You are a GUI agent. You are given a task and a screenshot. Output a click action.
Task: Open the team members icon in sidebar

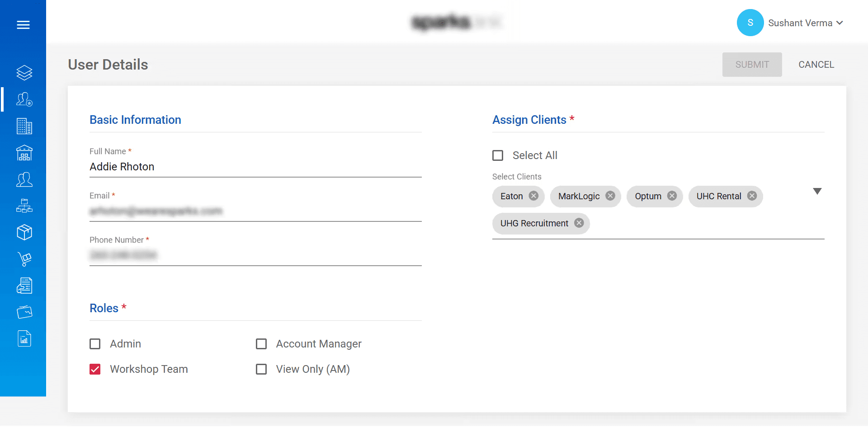(x=24, y=179)
